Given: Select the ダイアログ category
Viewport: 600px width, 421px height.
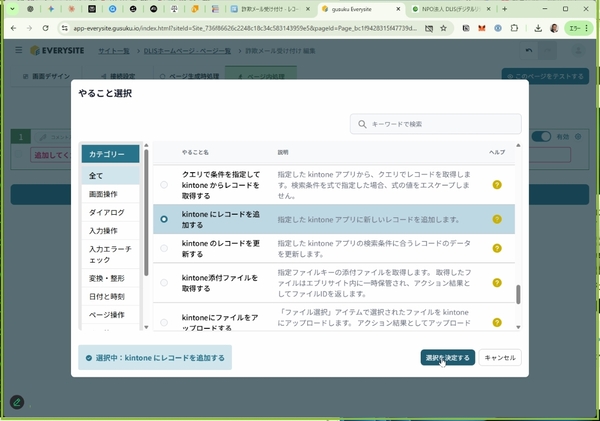Looking at the screenshot, I should pyautogui.click(x=107, y=212).
